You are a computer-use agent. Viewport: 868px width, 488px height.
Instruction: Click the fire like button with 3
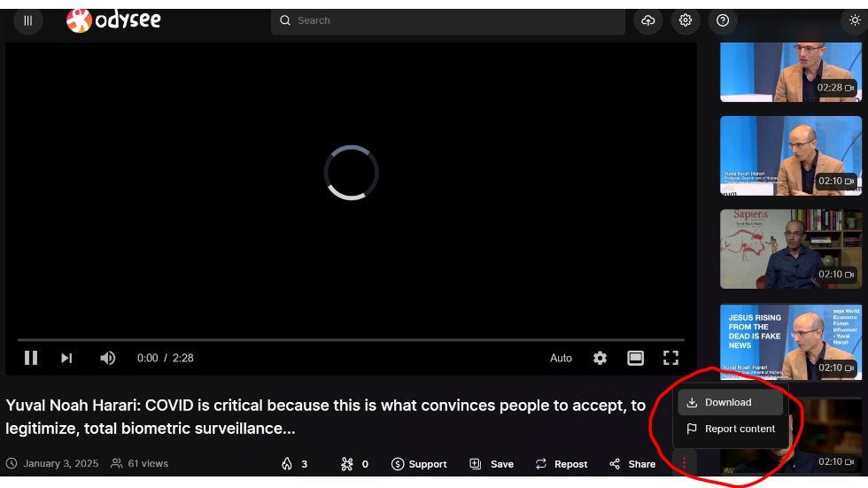(294, 464)
